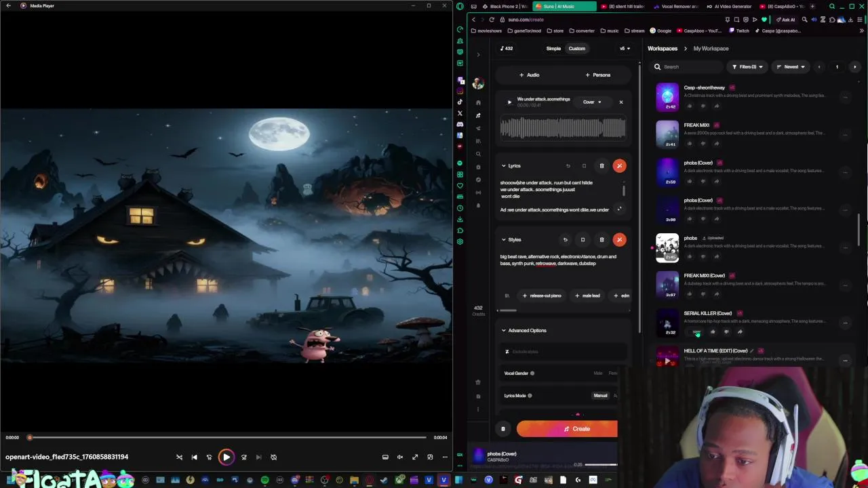Play video in Media Player

tap(226, 457)
